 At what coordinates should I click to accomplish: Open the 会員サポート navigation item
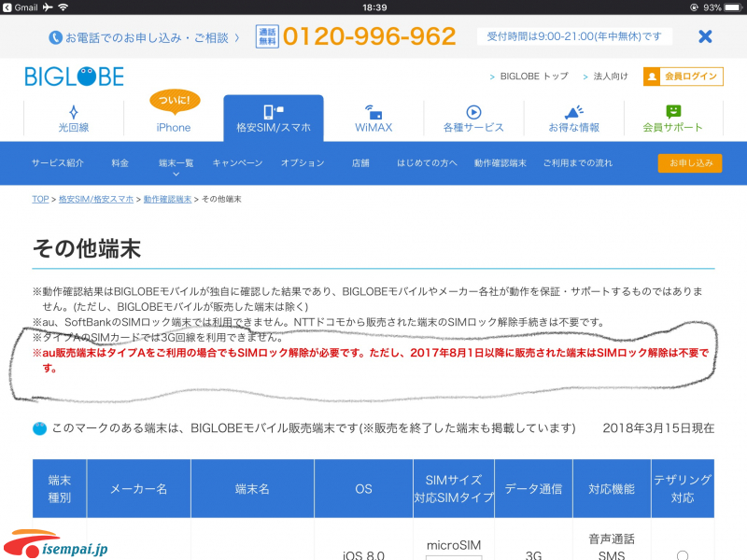pyautogui.click(x=672, y=119)
